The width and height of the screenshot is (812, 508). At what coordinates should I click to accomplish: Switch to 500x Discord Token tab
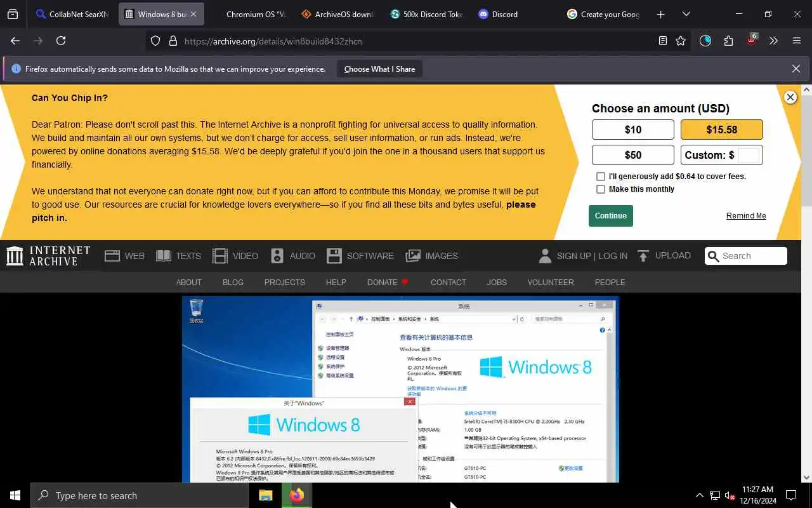coord(426,14)
